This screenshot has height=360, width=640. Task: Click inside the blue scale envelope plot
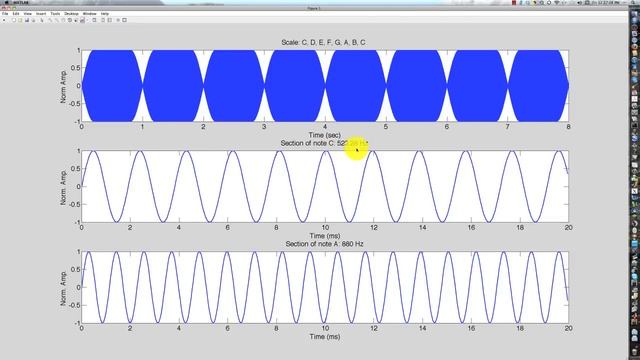coord(325,86)
